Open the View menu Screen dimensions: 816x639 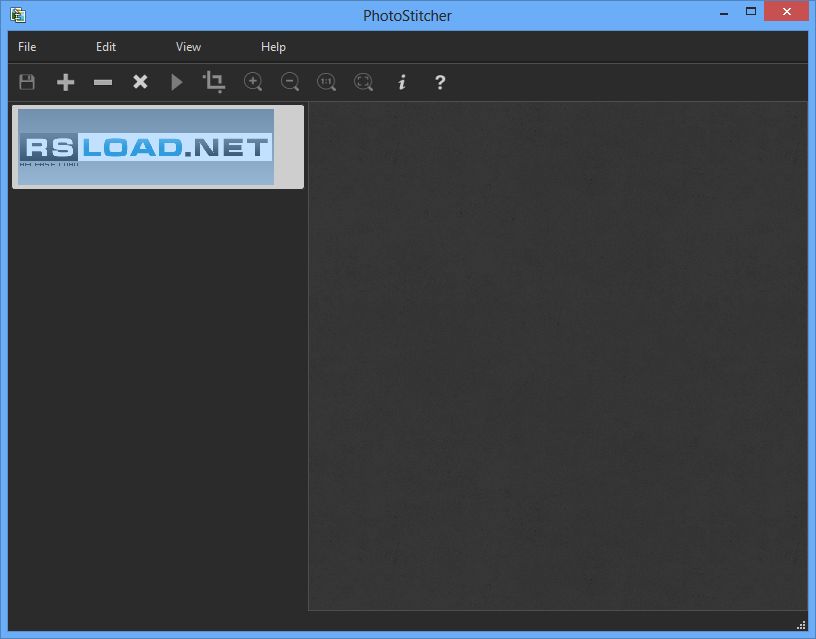[188, 47]
